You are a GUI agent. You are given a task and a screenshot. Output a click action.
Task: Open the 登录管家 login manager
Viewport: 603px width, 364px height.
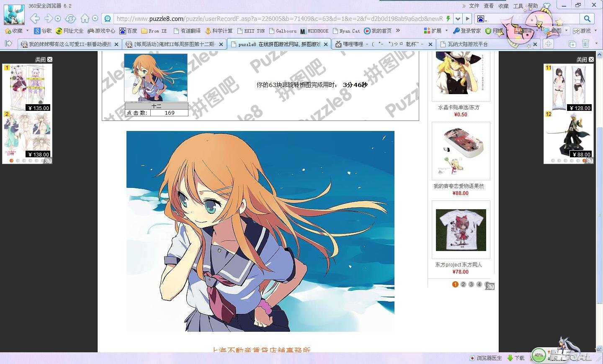tap(467, 31)
